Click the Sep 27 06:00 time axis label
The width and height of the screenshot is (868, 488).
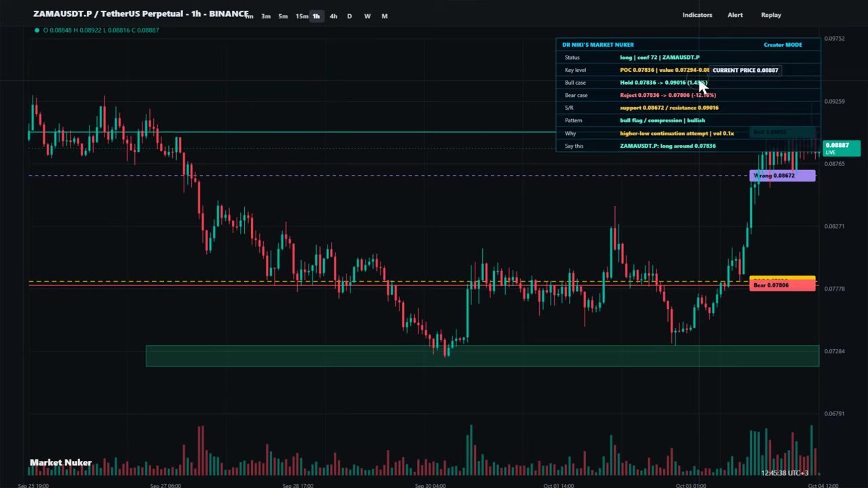click(x=165, y=485)
